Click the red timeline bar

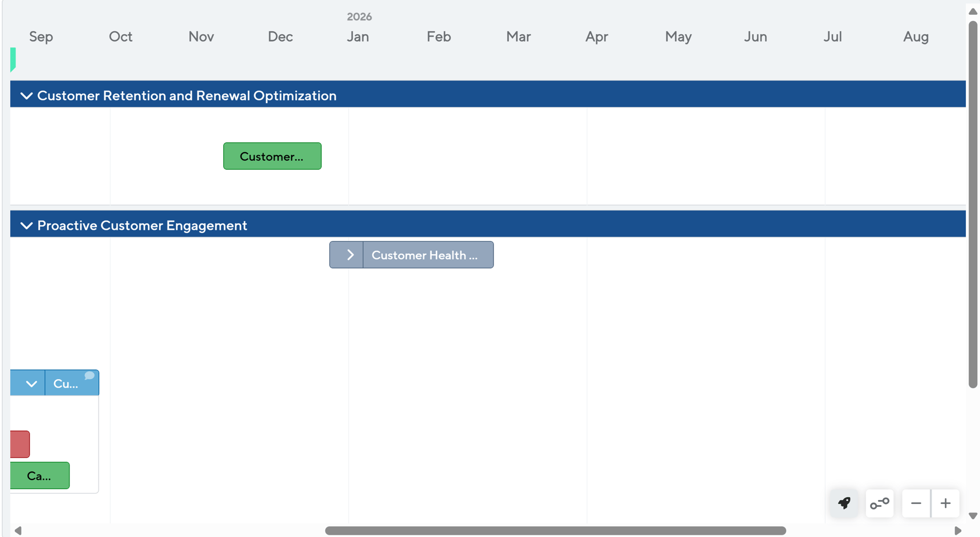(x=20, y=444)
